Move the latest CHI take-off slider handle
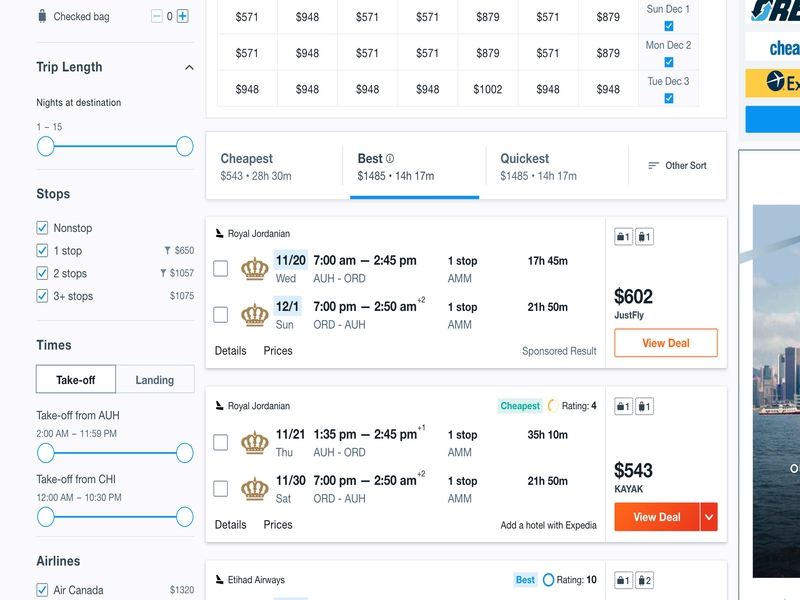The image size is (800, 600). 185,517
